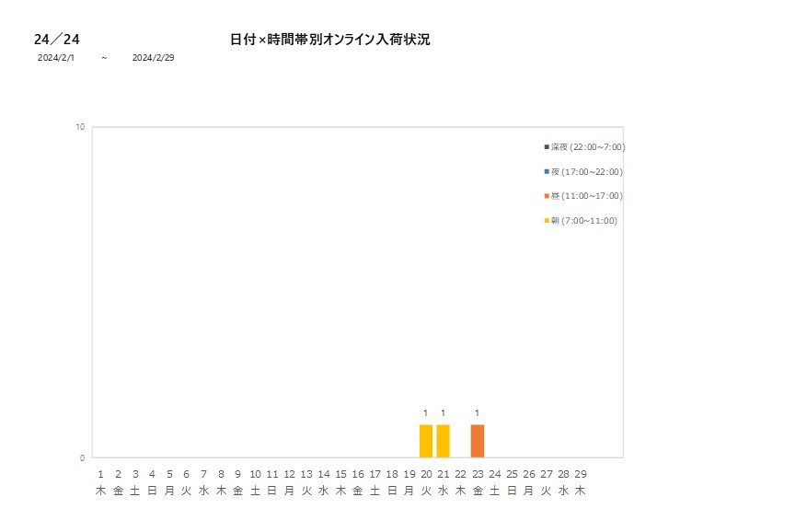Select the orange bar on February 23
This screenshot has height=532, width=807.
pos(476,440)
